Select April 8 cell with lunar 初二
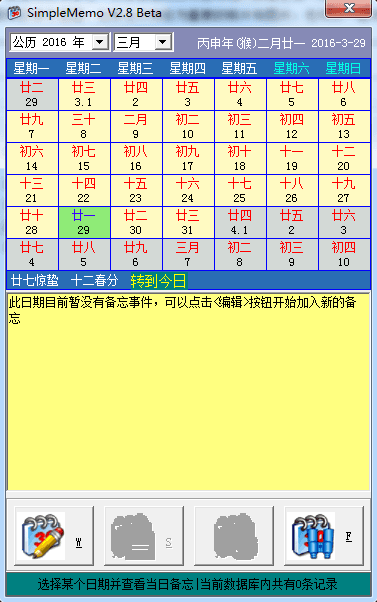The width and height of the screenshot is (377, 602). pos(240,255)
